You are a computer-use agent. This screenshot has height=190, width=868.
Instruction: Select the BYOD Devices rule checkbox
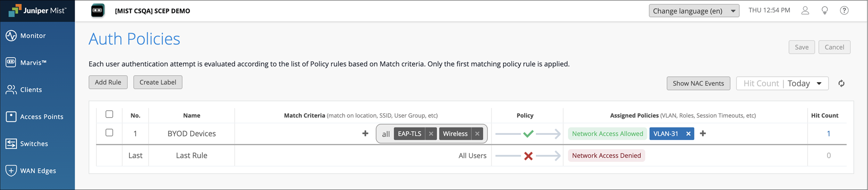(x=109, y=133)
